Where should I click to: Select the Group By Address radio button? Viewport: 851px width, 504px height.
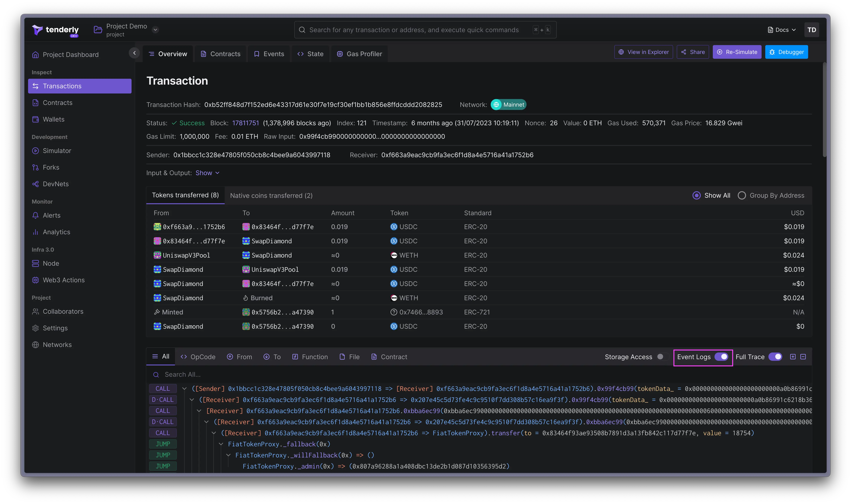tap(742, 196)
